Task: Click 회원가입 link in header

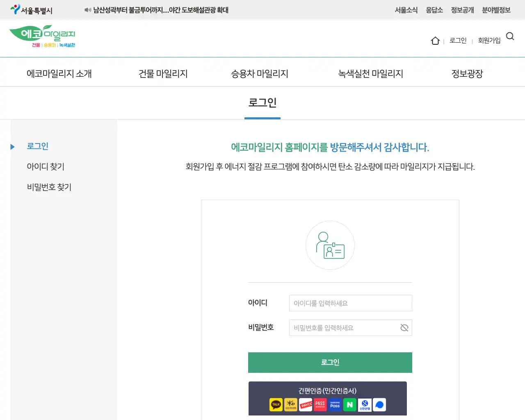Action: [489, 41]
